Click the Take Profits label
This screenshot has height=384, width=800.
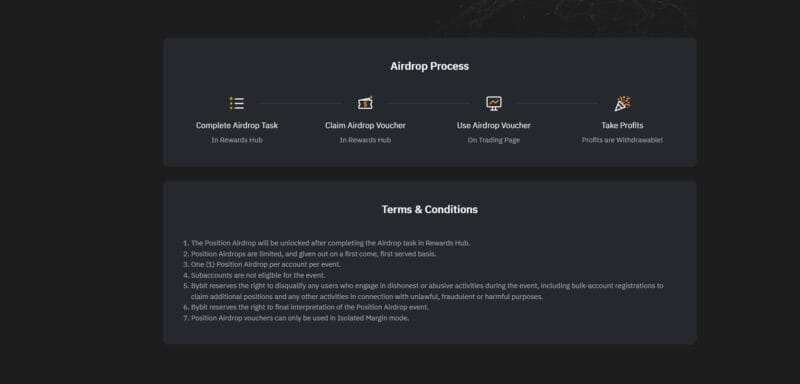click(x=622, y=125)
